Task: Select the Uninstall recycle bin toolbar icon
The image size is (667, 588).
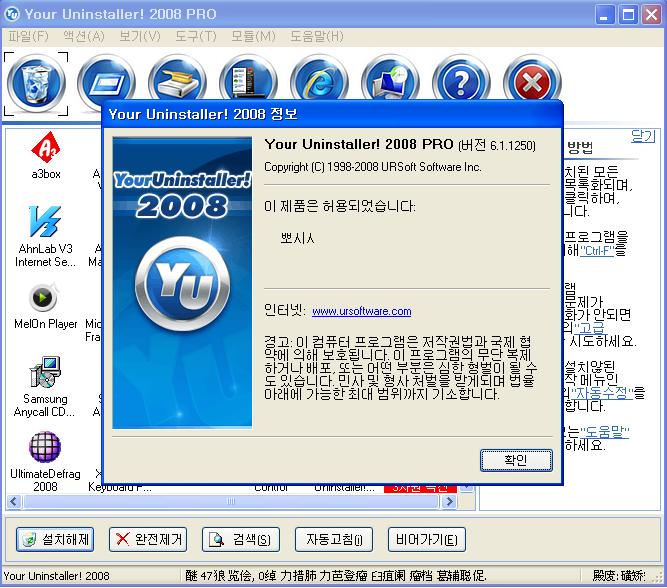Action: (x=36, y=83)
